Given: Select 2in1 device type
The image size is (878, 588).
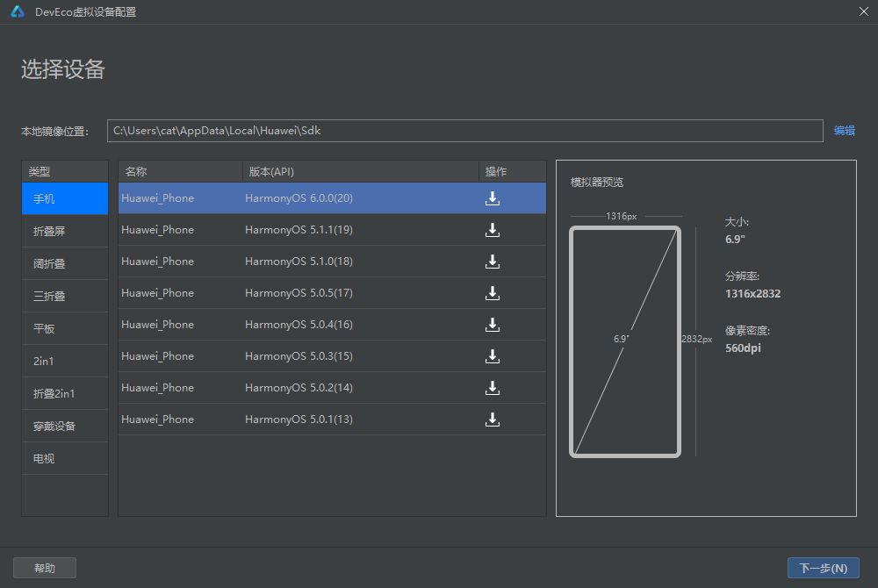Looking at the screenshot, I should tap(65, 361).
